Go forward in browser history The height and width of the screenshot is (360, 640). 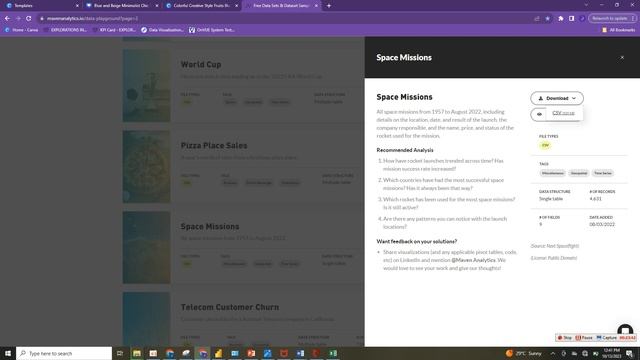pos(18,18)
